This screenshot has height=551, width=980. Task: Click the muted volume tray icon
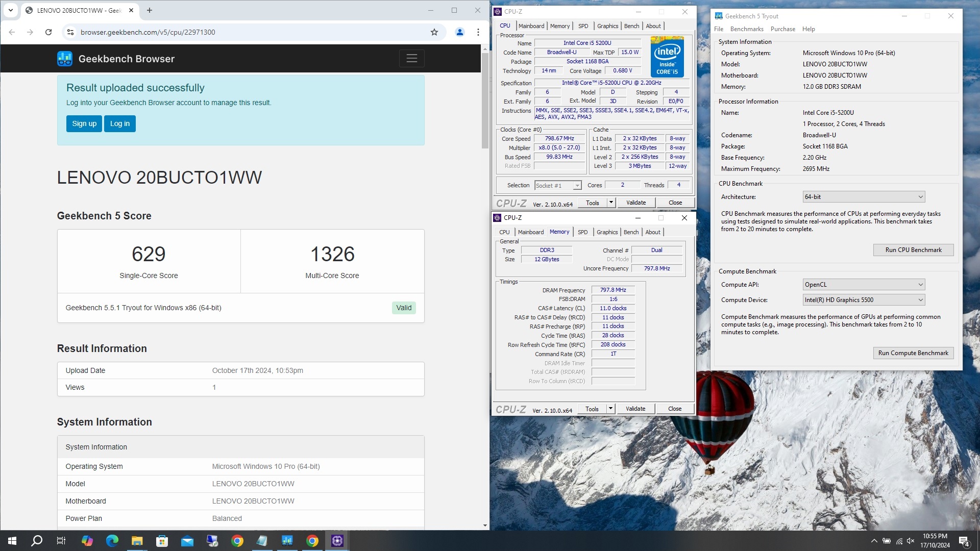911,541
